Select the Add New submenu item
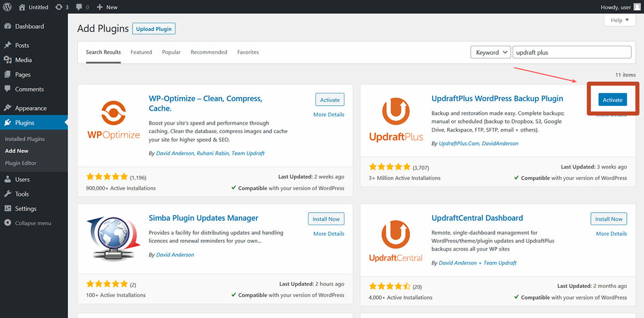Viewport: 644px width, 318px height. click(x=17, y=151)
